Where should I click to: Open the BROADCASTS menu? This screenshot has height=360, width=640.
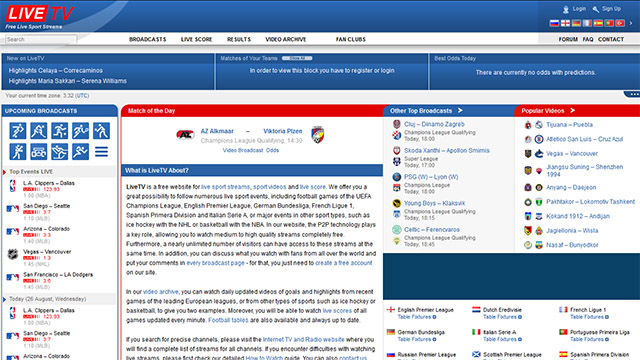(x=147, y=40)
